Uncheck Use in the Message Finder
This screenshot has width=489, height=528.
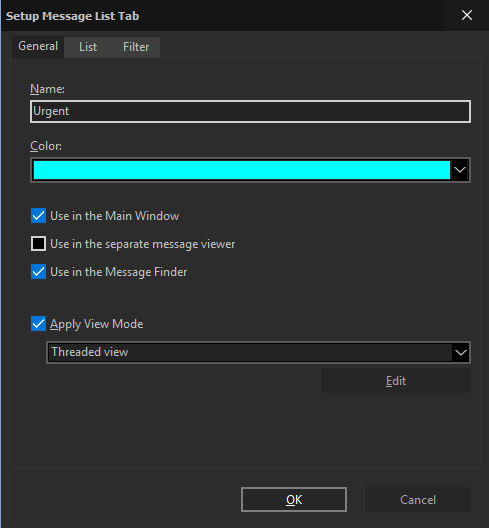38,271
